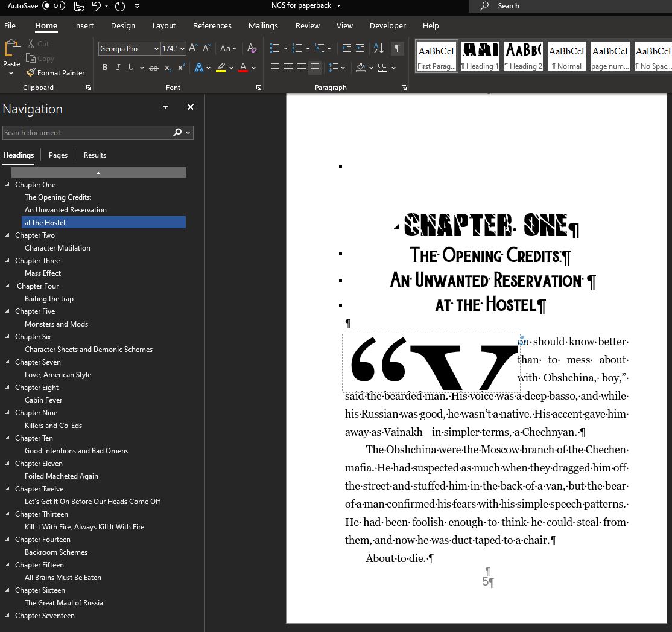Viewport: 672px width, 632px height.
Task: Go to 'Monsters and Mods' heading
Action: [56, 324]
